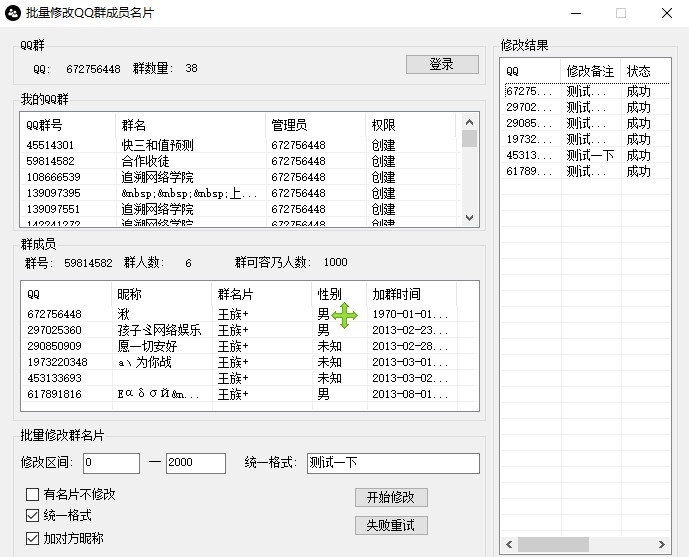Click the 失败重试 button
Viewport: 689px width, 557px height.
[391, 525]
